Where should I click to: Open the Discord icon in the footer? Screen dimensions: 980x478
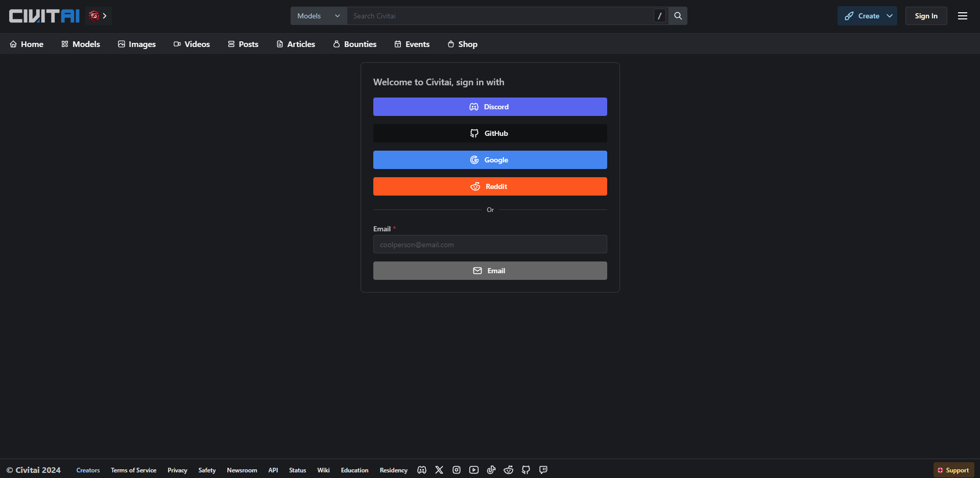(x=422, y=470)
